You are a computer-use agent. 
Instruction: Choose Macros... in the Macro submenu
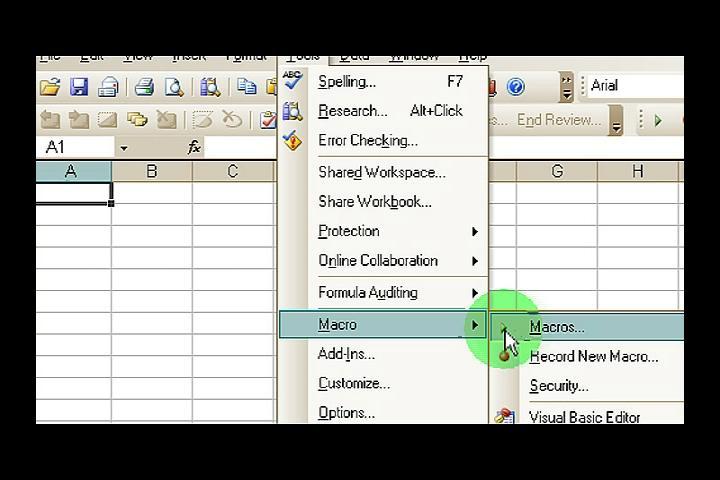click(x=588, y=327)
